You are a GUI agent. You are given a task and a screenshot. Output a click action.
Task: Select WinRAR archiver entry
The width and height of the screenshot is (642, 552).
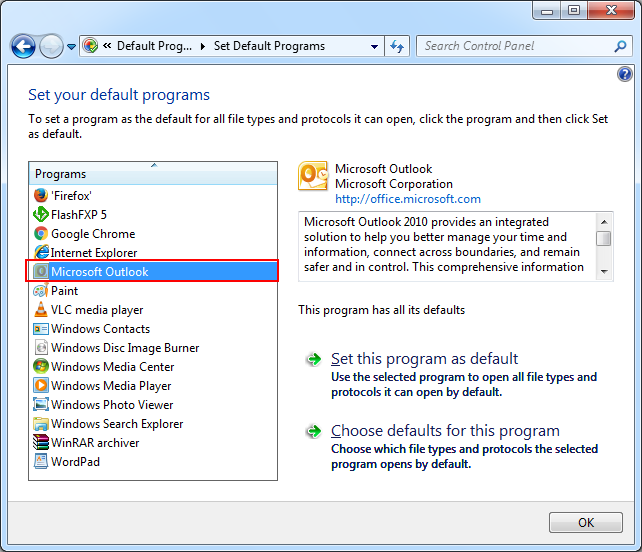(x=153, y=442)
